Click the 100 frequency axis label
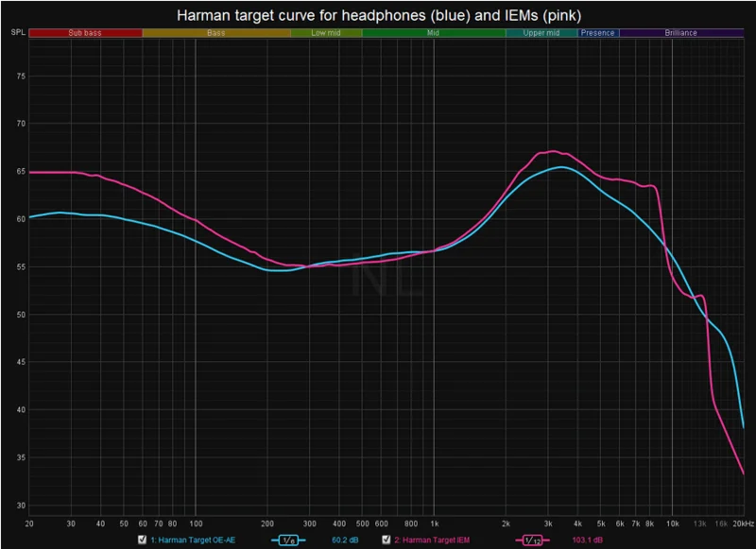Screen dimensions: 756x549 click(x=196, y=523)
